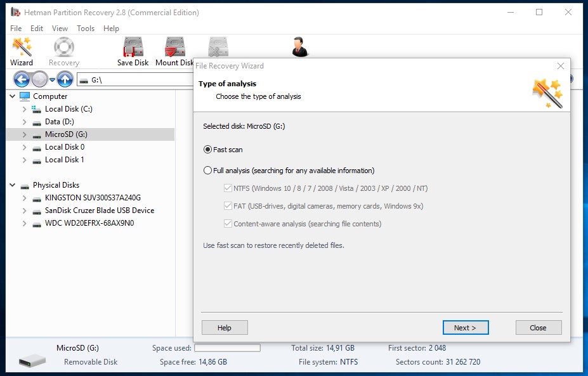Open the Tools menu
This screenshot has width=588, height=376.
[x=86, y=29]
